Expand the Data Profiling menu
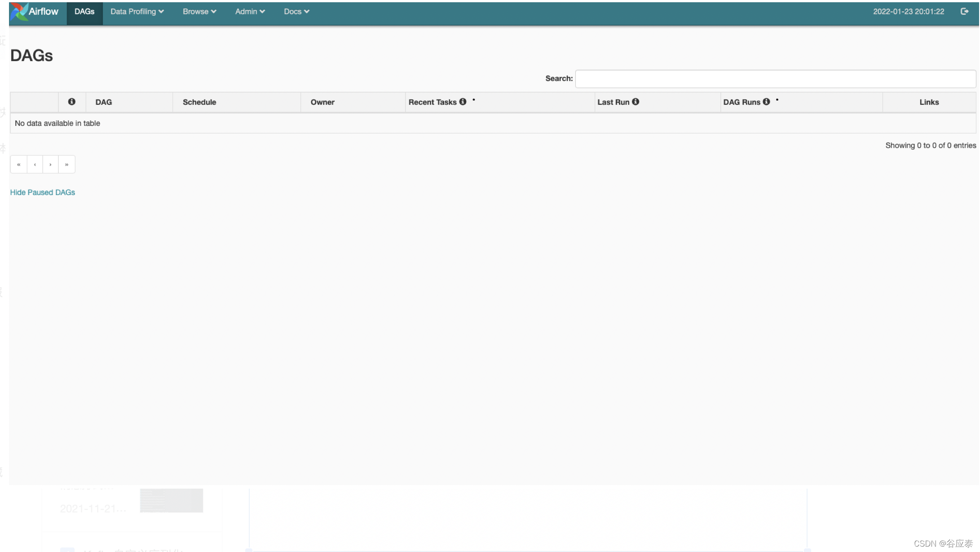Viewport: 980px width, 552px height. click(137, 12)
